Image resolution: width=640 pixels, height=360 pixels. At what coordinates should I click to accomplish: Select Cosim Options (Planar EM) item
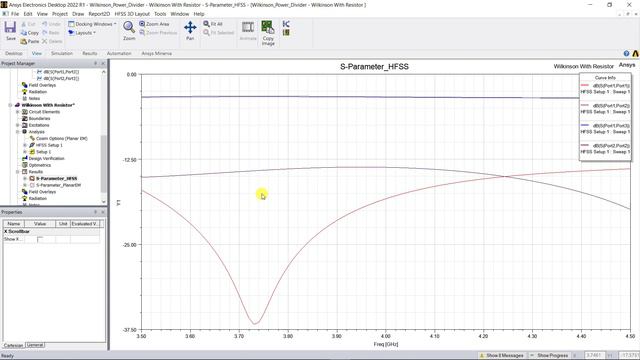(x=62, y=139)
